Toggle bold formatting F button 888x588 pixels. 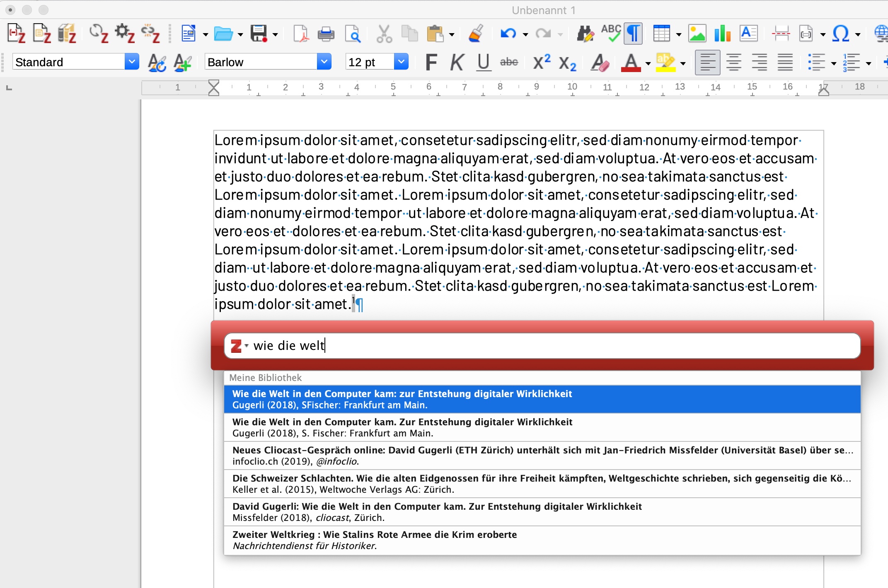[431, 63]
